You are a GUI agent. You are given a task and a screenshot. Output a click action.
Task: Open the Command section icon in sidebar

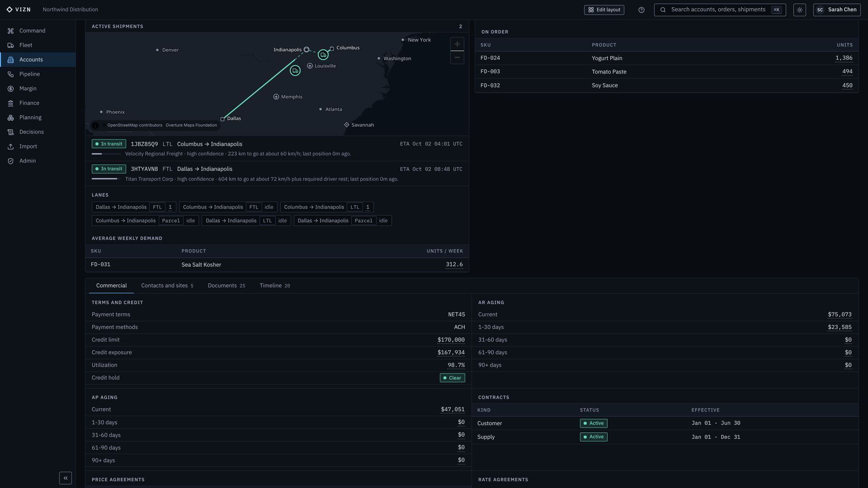click(10, 31)
